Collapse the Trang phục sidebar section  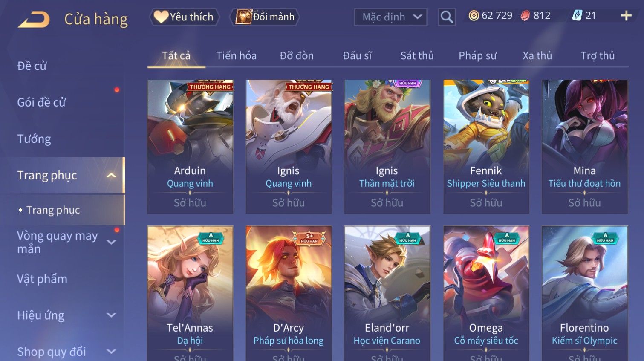tap(111, 175)
